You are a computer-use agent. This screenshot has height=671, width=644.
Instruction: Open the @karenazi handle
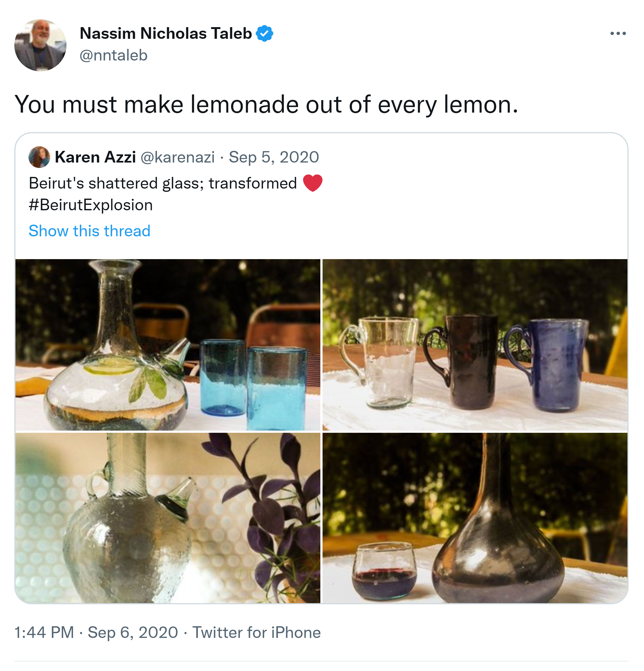coord(178,157)
